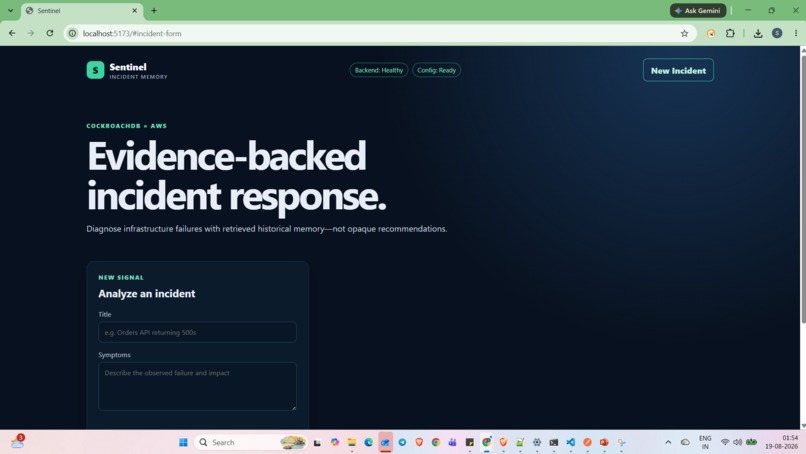Bookmark this page with the star icon
This screenshot has width=806, height=454.
pyautogui.click(x=684, y=33)
